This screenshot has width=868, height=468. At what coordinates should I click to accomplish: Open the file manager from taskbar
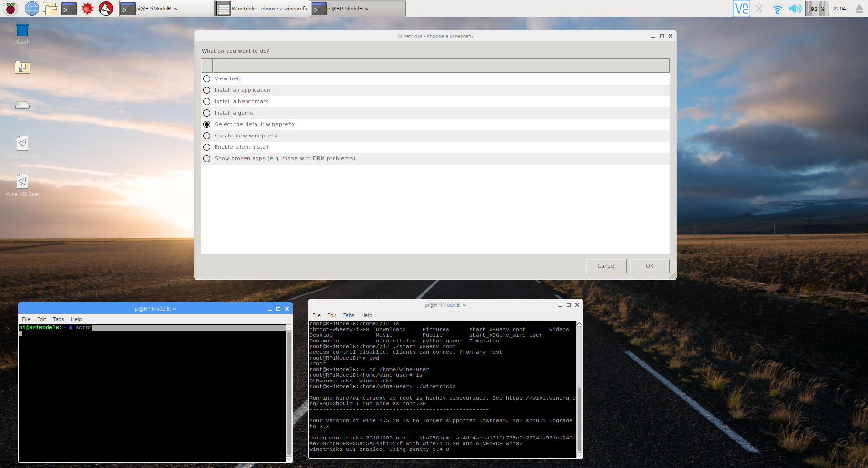coord(50,8)
